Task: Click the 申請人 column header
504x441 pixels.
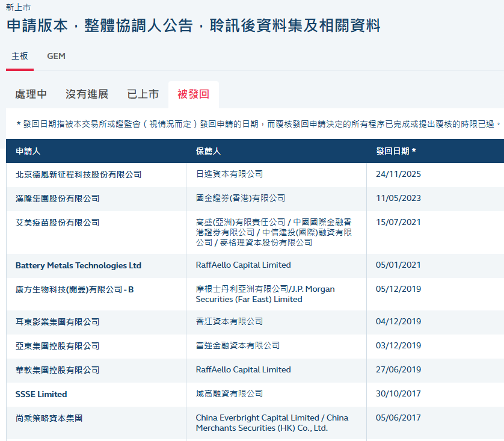Action: pyautogui.click(x=28, y=151)
